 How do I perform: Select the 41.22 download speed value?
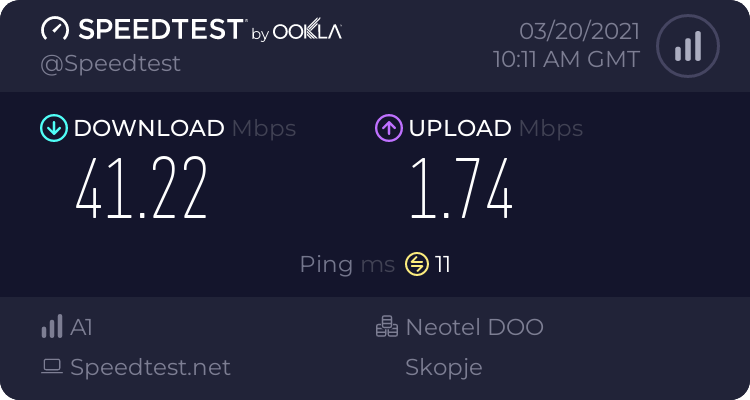pos(141,188)
